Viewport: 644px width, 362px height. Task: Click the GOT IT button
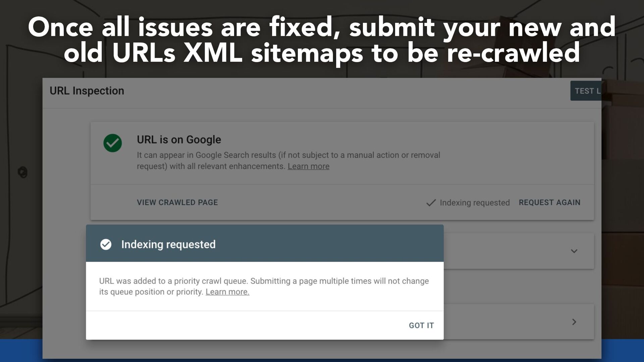(x=421, y=325)
